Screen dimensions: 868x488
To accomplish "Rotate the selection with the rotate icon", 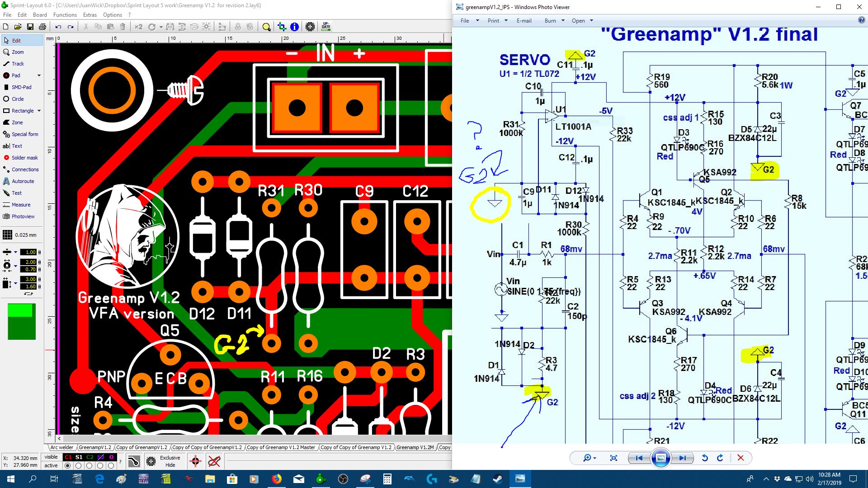I will tap(152, 27).
